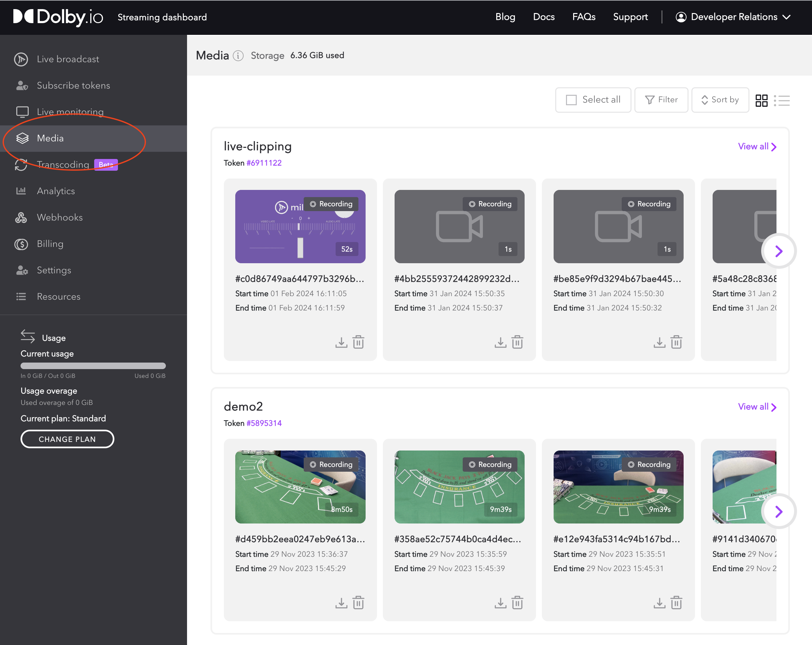Open the Sort by dropdown

point(720,100)
